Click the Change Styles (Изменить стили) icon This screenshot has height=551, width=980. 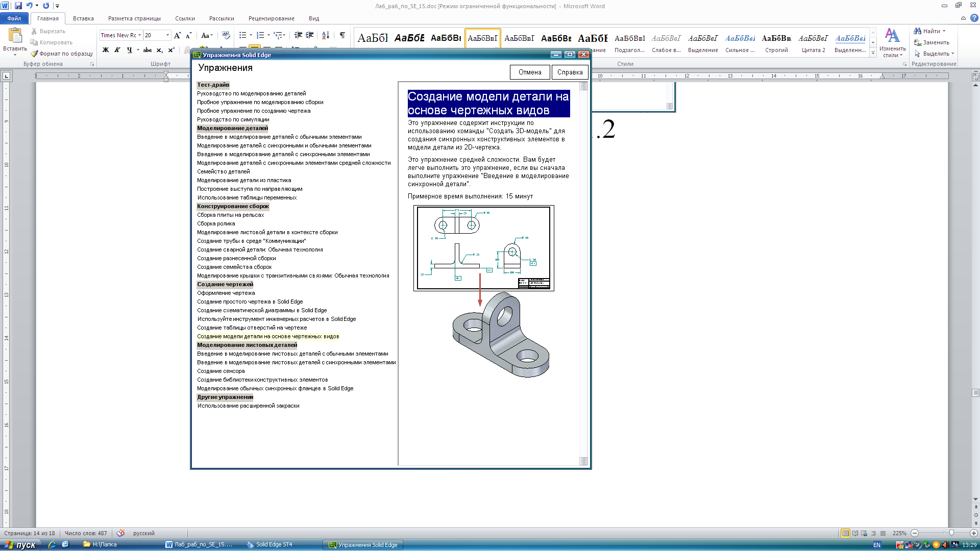point(892,36)
